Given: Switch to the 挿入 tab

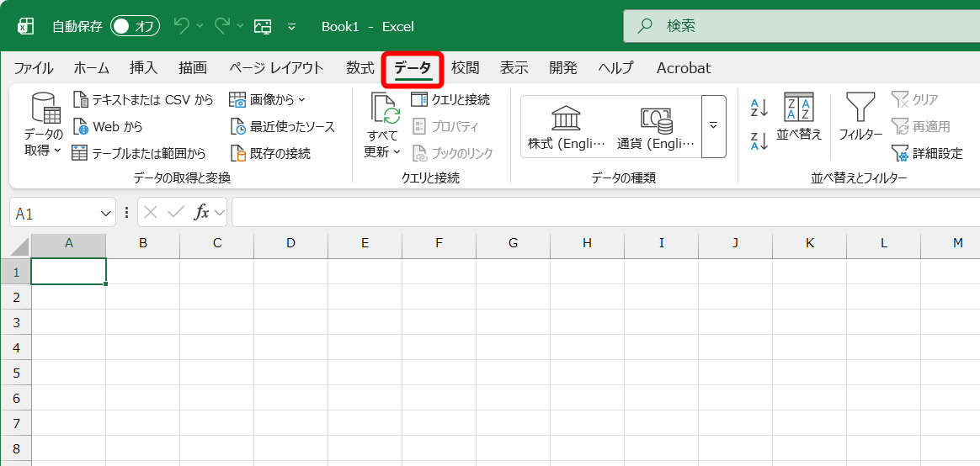Looking at the screenshot, I should 144,68.
